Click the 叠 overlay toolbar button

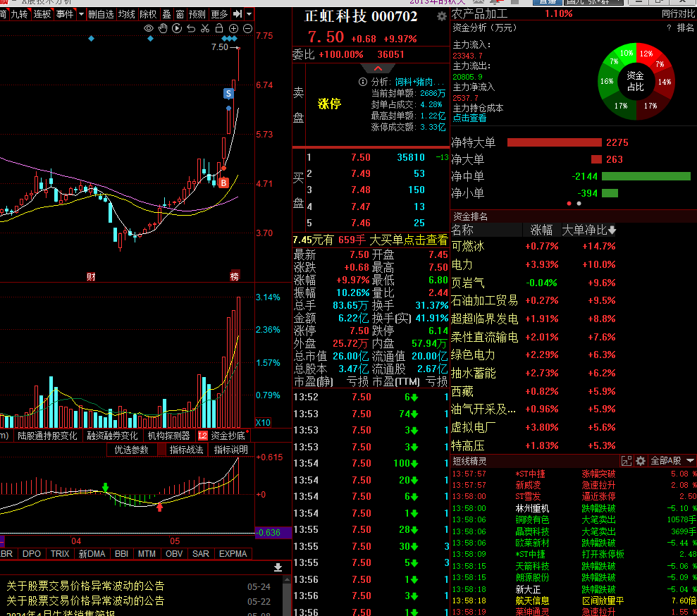pos(167,14)
